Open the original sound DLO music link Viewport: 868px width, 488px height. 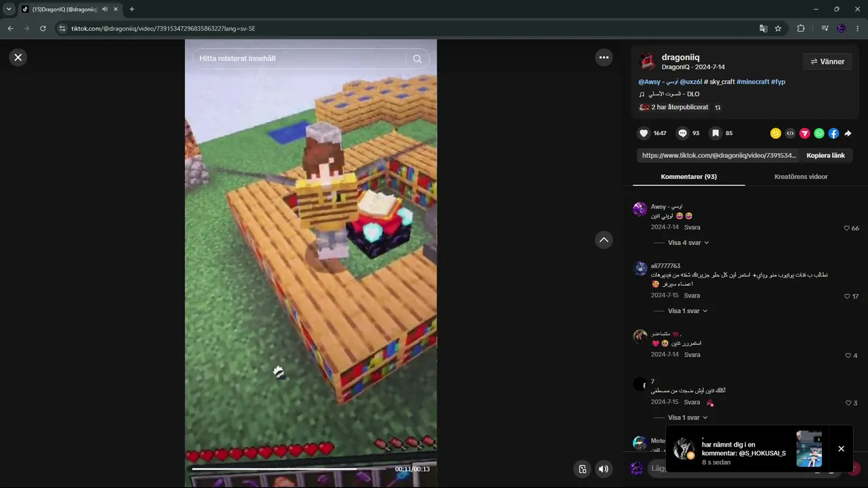pyautogui.click(x=673, y=94)
